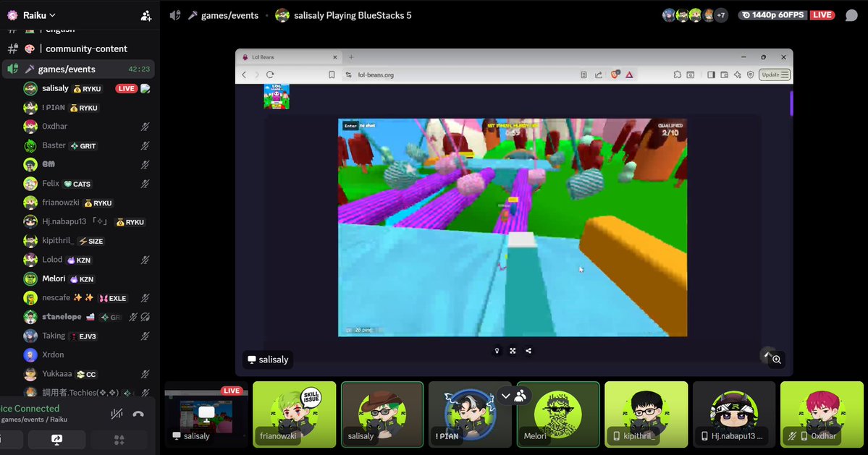The width and height of the screenshot is (868, 455).
Task: Click the salisaly Playing BlueStacks 5 title
Action: click(353, 15)
